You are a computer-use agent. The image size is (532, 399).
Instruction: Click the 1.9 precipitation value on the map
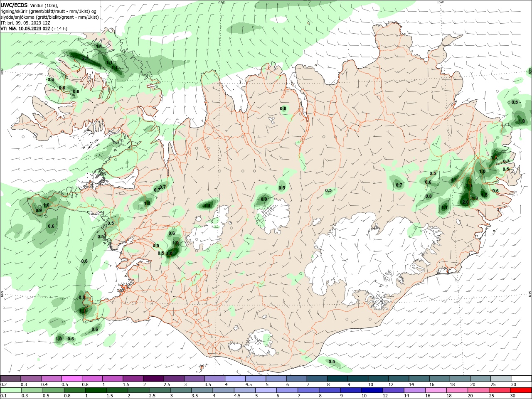click(x=169, y=254)
